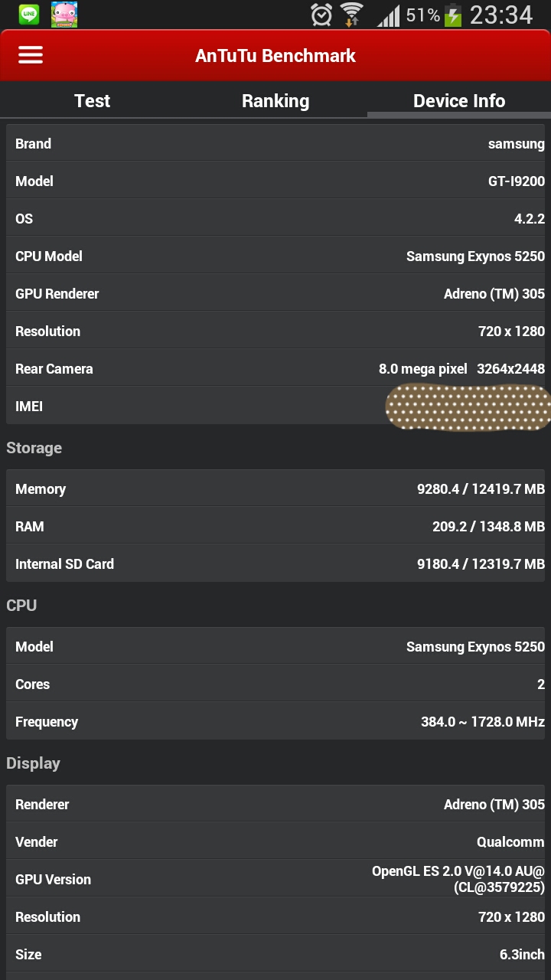The width and height of the screenshot is (551, 980).
Task: Tap the LINE notification icon
Action: pyautogui.click(x=29, y=15)
